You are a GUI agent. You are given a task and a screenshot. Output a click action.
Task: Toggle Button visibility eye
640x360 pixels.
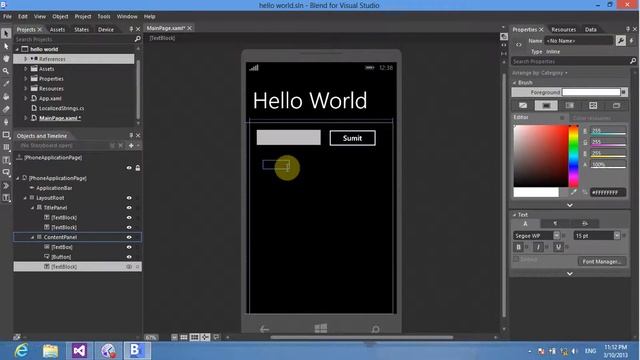pyautogui.click(x=129, y=257)
